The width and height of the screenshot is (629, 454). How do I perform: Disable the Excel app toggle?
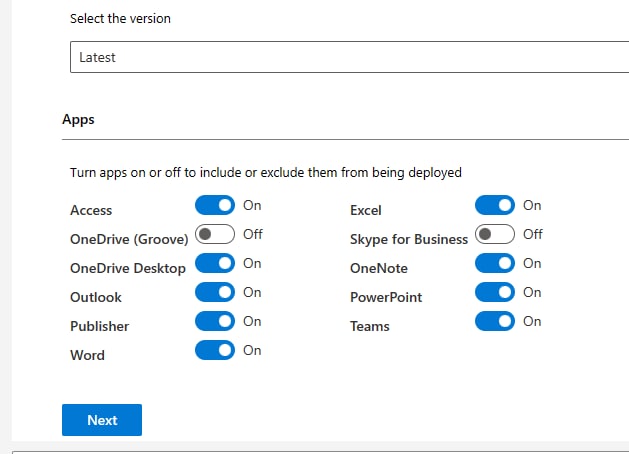tap(495, 205)
